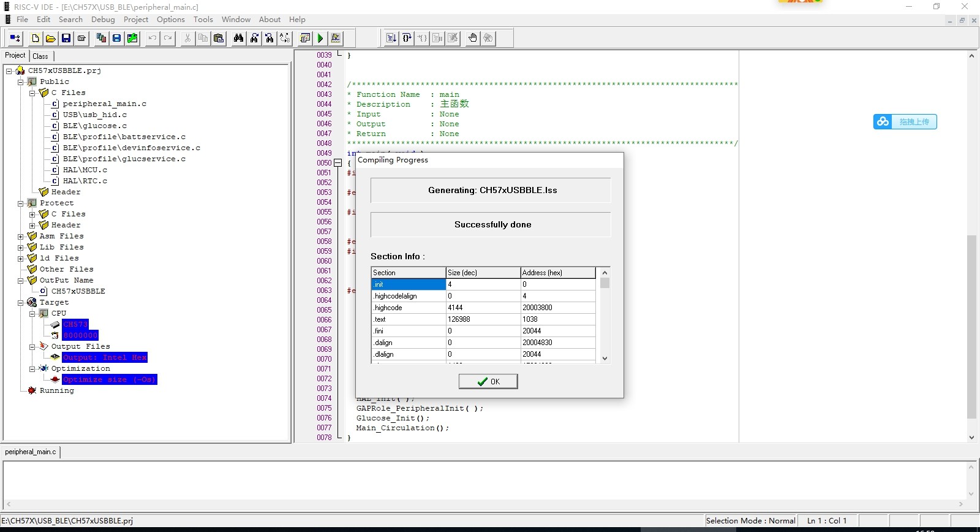Select USB\usb_hid.c in project tree

pos(95,115)
